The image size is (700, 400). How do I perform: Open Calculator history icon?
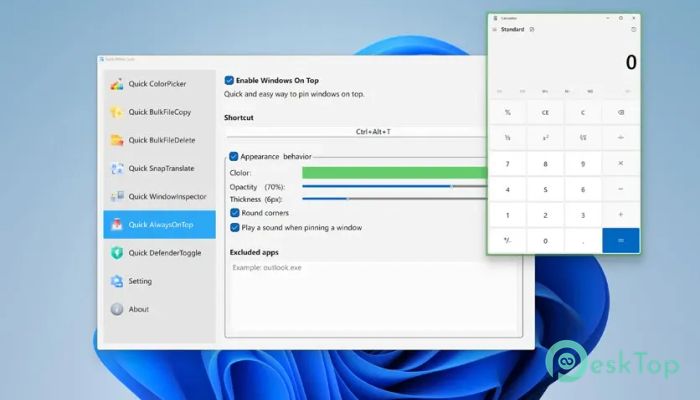pos(633,29)
